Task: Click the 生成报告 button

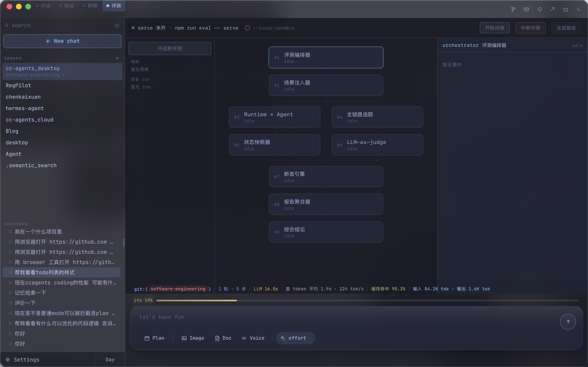Action: tap(566, 28)
